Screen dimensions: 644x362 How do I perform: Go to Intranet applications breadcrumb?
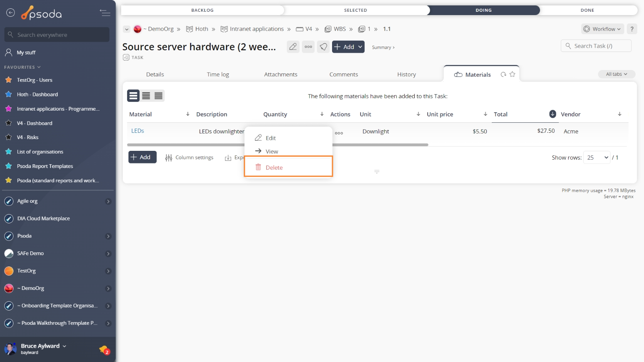257,29
